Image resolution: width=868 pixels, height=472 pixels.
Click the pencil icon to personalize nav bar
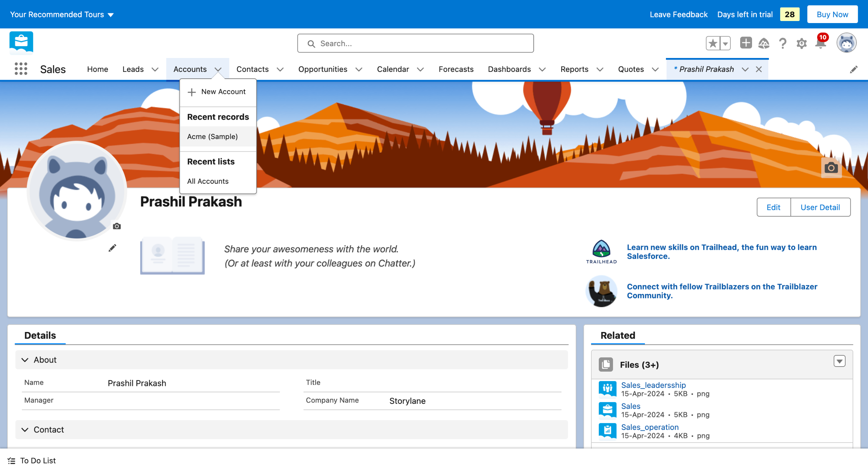(854, 69)
